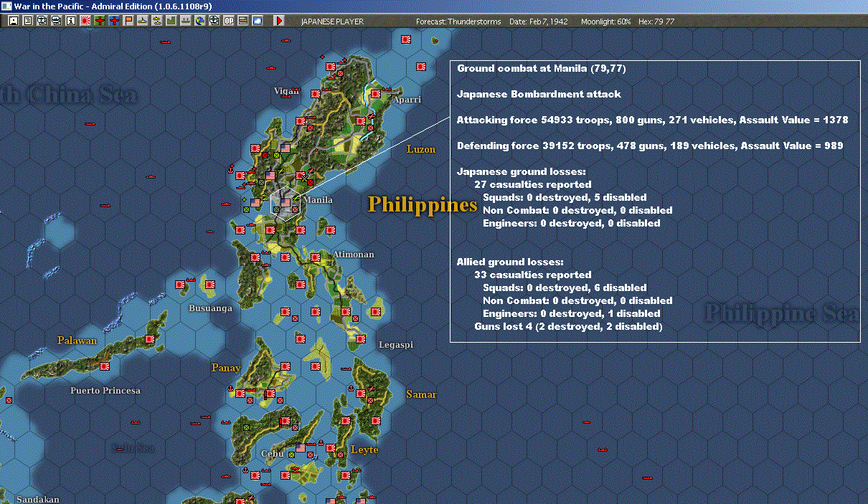Click the Panay island label
This screenshot has width=868, height=504.
coord(226,368)
